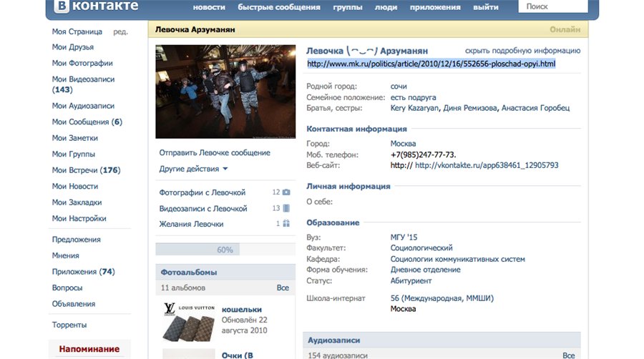Image resolution: width=644 pixels, height=359 pixels.
Task: Open Мои Заметки
Action: [74, 138]
